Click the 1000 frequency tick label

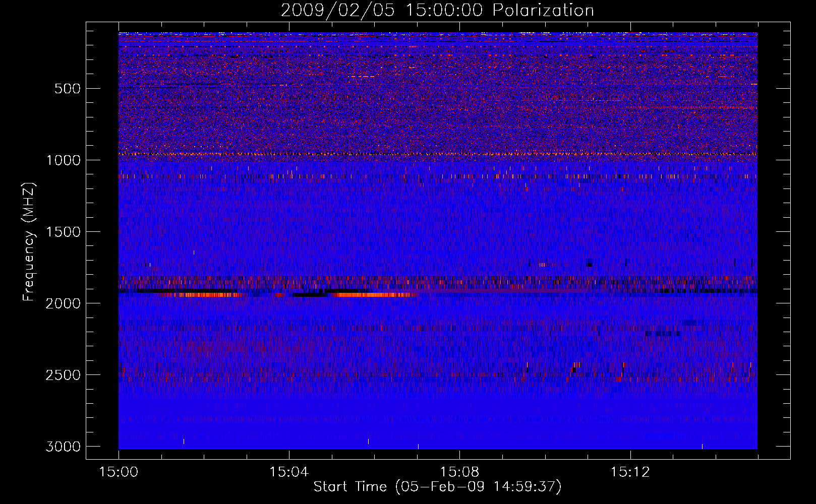pyautogui.click(x=63, y=160)
